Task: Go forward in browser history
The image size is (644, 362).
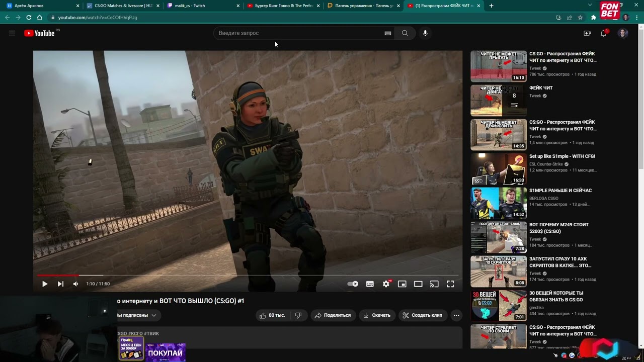Action: [x=18, y=17]
